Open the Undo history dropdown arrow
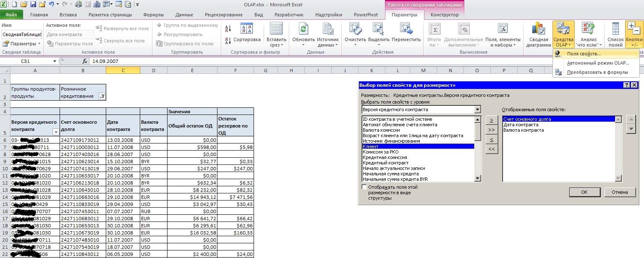Screen dimensions: 644x258 (x=58, y=5)
